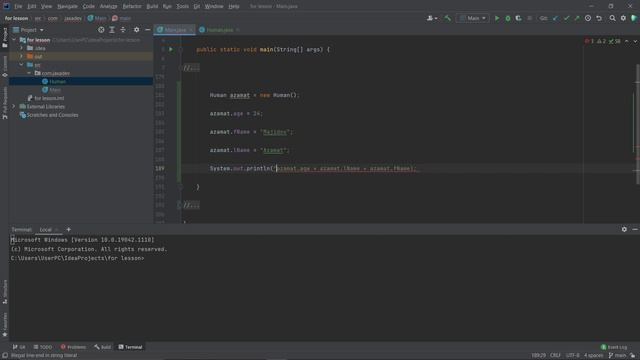Viewport: 640px width, 360px height.
Task: Expand the .idea folder node
Action: (x=22, y=48)
